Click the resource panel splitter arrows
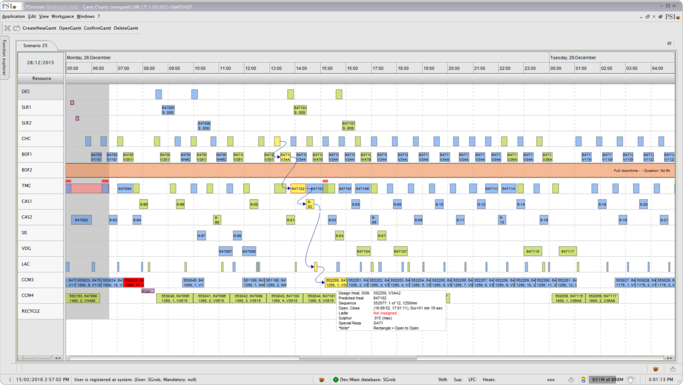Viewport: 683px width, 385px height. (58, 358)
